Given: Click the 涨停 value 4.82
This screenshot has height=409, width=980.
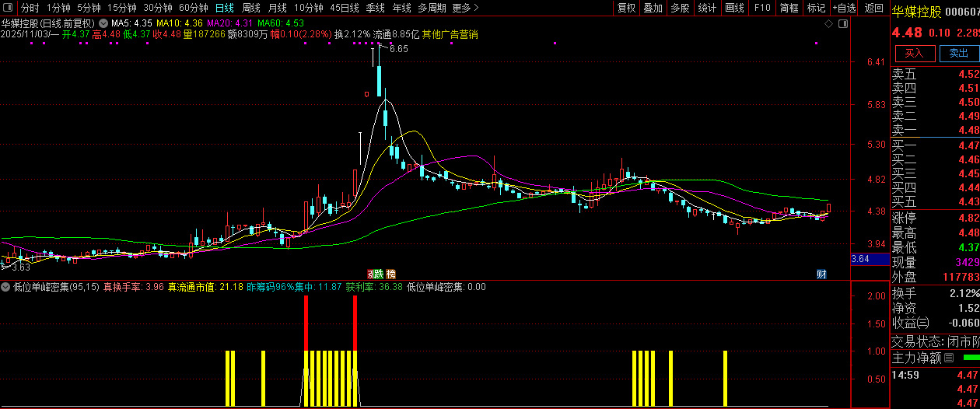Looking at the screenshot, I should 968,218.
